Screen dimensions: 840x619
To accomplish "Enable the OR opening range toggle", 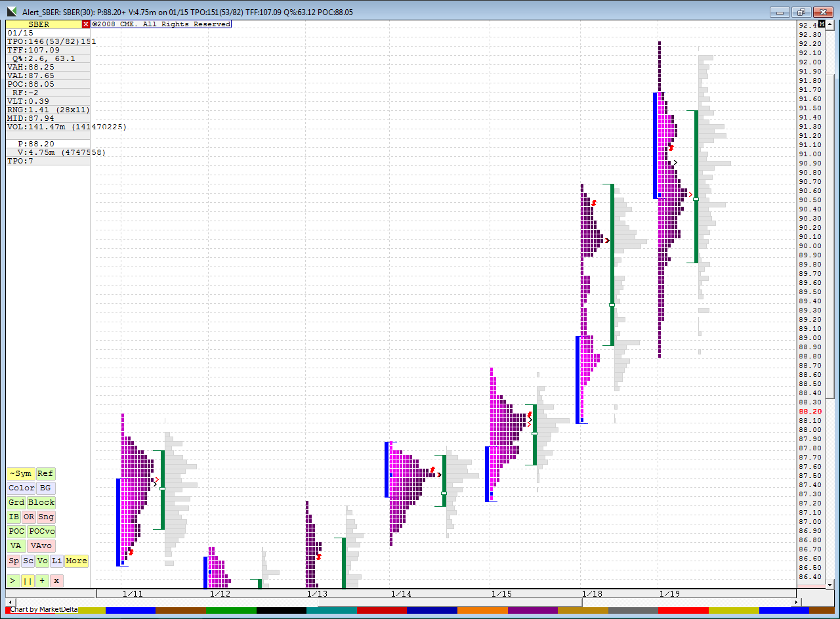I will pos(29,517).
